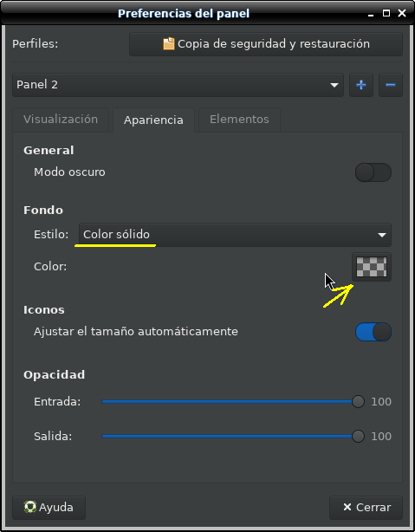Switch to the Elementos tab
This screenshot has height=532, width=415.
pyautogui.click(x=239, y=120)
